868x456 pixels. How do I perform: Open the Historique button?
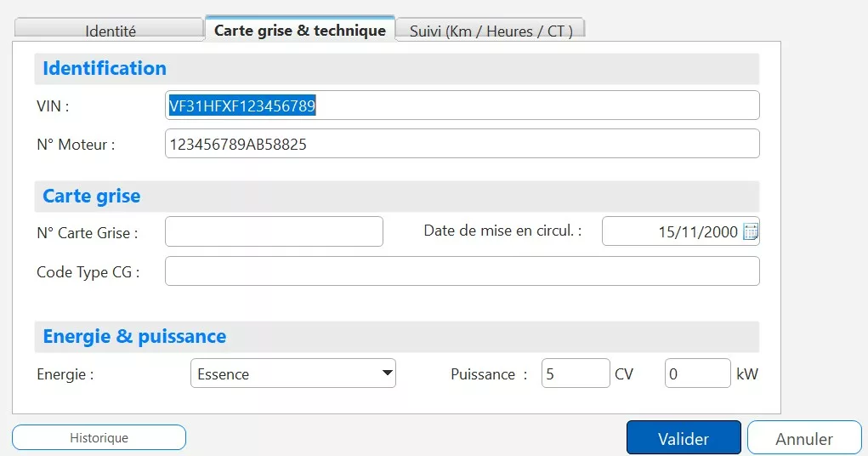click(99, 438)
